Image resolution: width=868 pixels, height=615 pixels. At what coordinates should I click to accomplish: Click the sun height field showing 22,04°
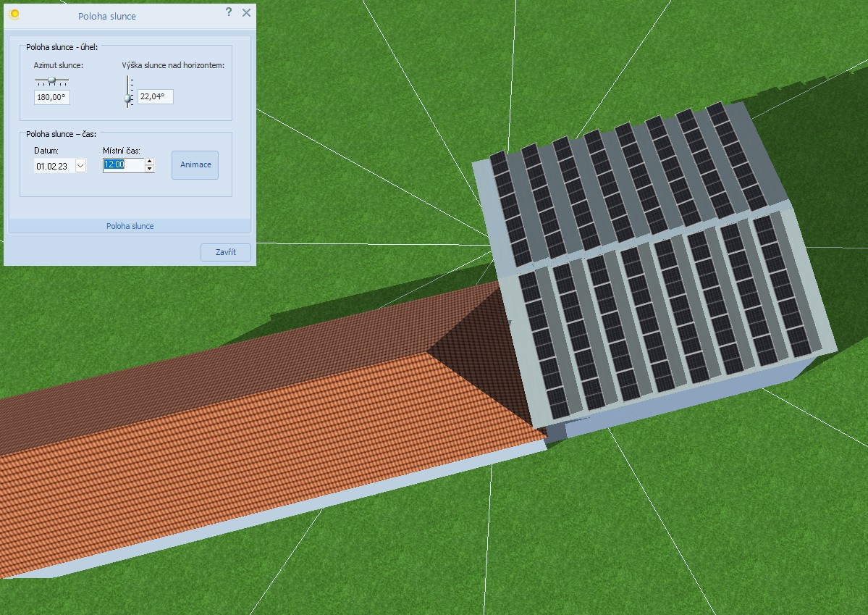pyautogui.click(x=156, y=96)
